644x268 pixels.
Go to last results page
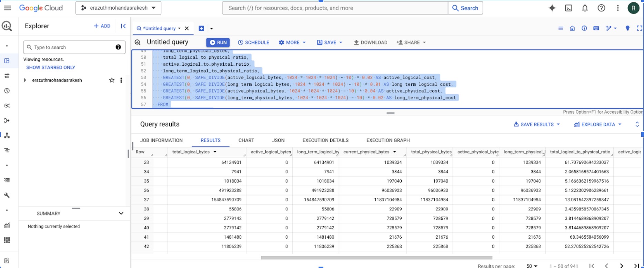coord(636,266)
